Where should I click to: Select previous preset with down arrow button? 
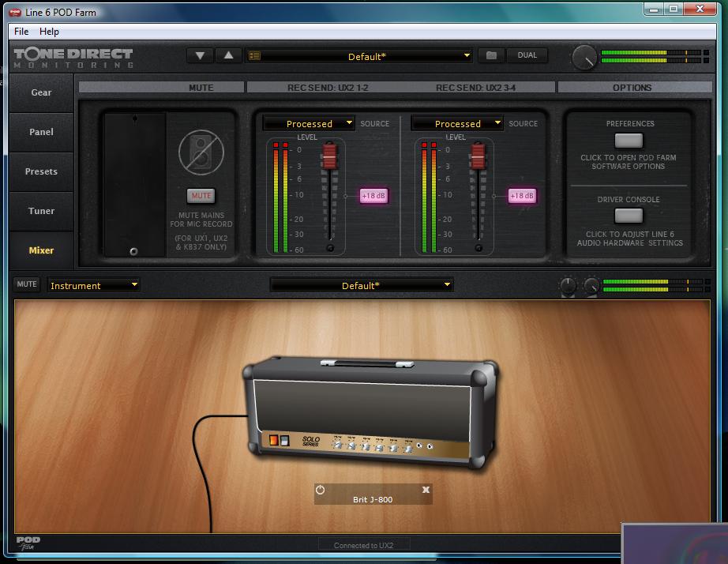200,55
